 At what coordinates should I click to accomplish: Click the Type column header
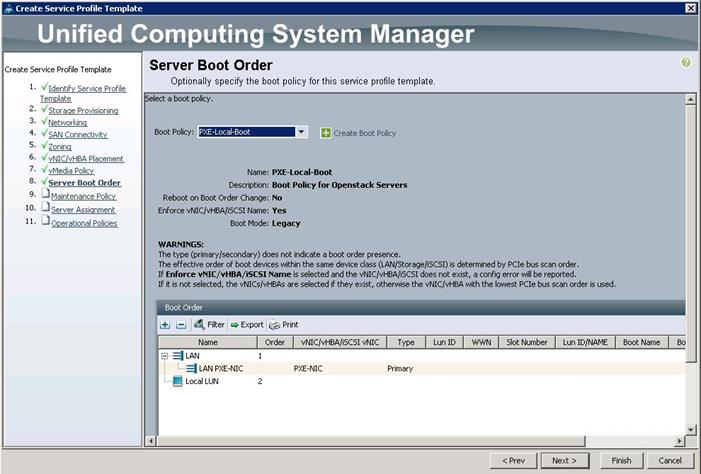point(406,342)
